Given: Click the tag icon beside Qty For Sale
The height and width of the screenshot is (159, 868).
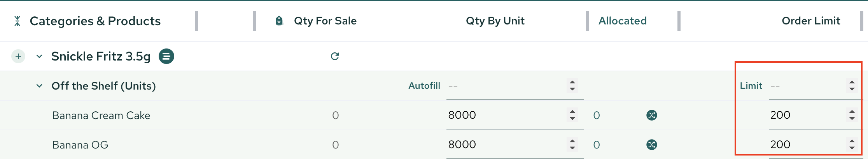Looking at the screenshot, I should [x=279, y=21].
